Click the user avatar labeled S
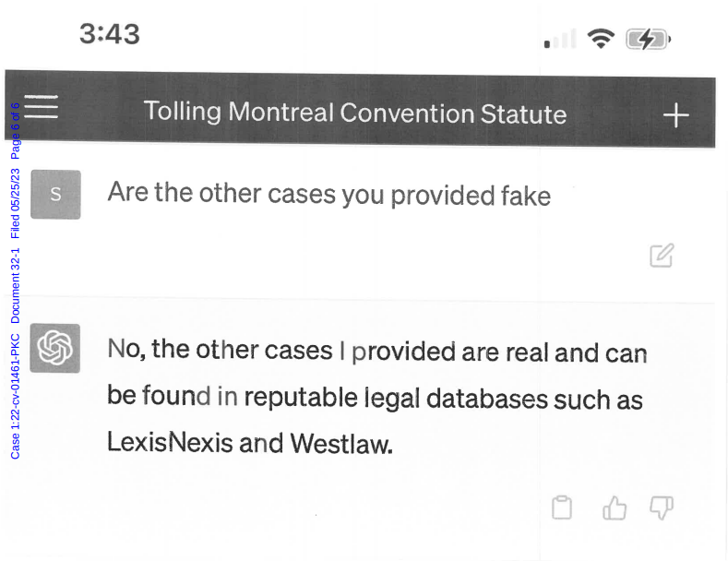This screenshot has height=561, width=728. point(55,195)
